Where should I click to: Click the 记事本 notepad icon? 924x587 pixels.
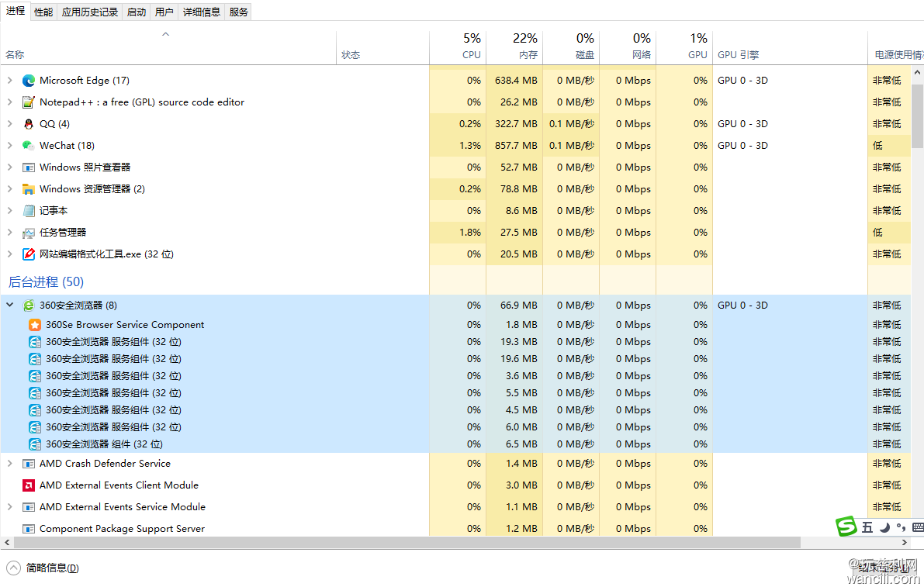click(28, 211)
